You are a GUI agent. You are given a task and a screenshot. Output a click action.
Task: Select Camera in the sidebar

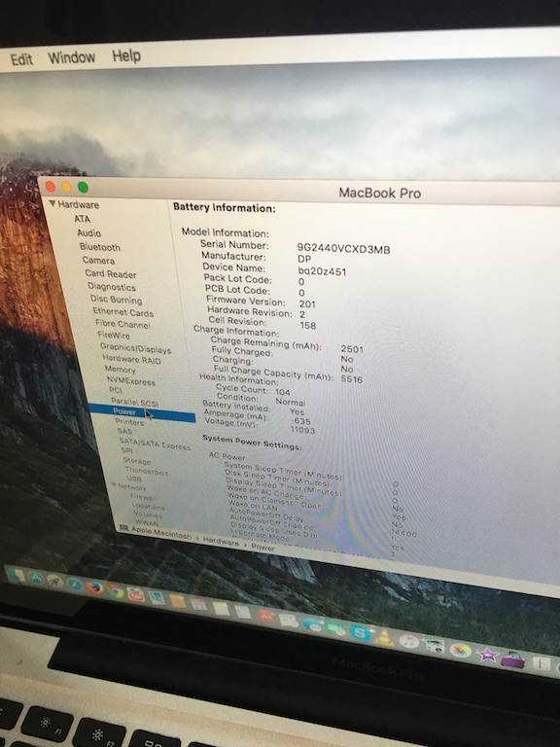[98, 260]
